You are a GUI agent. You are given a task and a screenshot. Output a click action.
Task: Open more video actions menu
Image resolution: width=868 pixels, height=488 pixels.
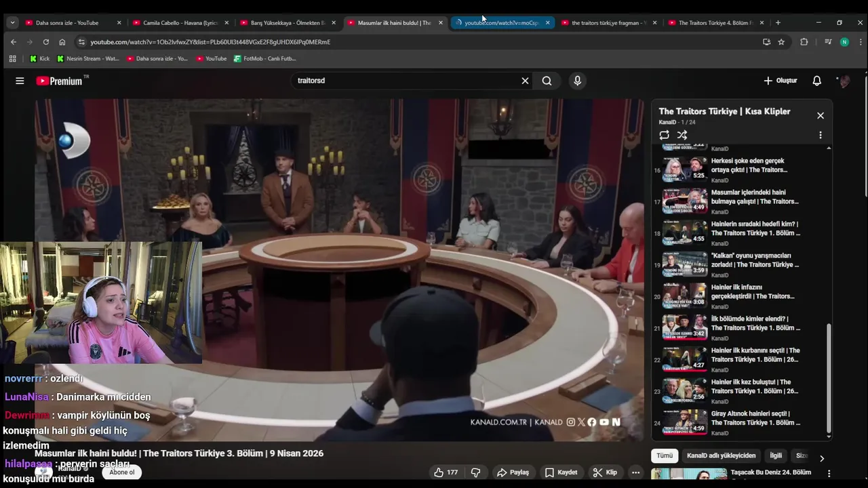coord(635,472)
